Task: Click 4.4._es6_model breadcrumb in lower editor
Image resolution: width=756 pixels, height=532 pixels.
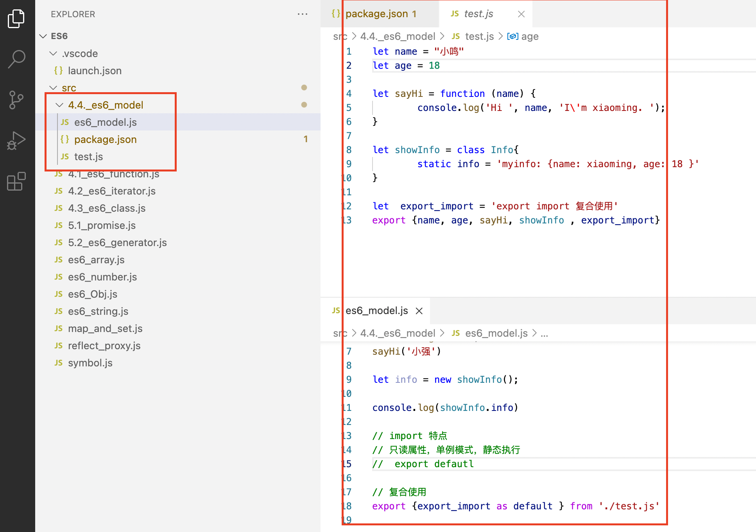Action: coord(397,333)
